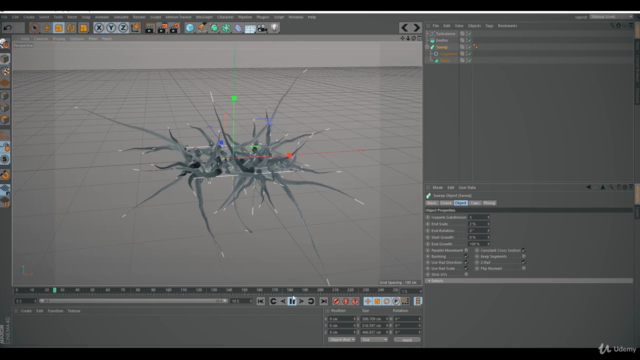Image resolution: width=640 pixels, height=360 pixels.
Task: Pause the animation playback
Action: pyautogui.click(x=292, y=301)
